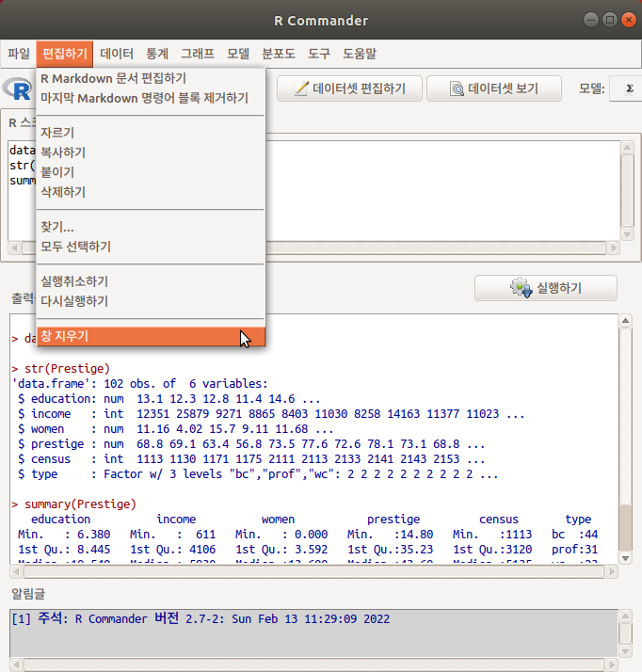This screenshot has width=642, height=672.
Task: Click output pane scroll up arrow
Action: coord(625,321)
